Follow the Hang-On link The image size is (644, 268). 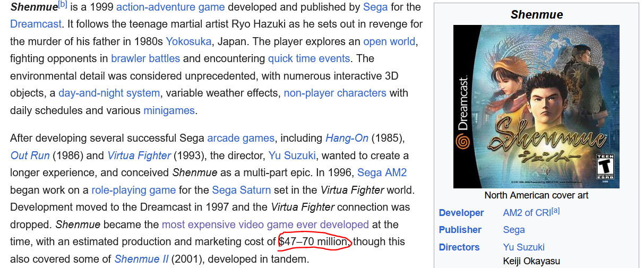click(x=347, y=139)
